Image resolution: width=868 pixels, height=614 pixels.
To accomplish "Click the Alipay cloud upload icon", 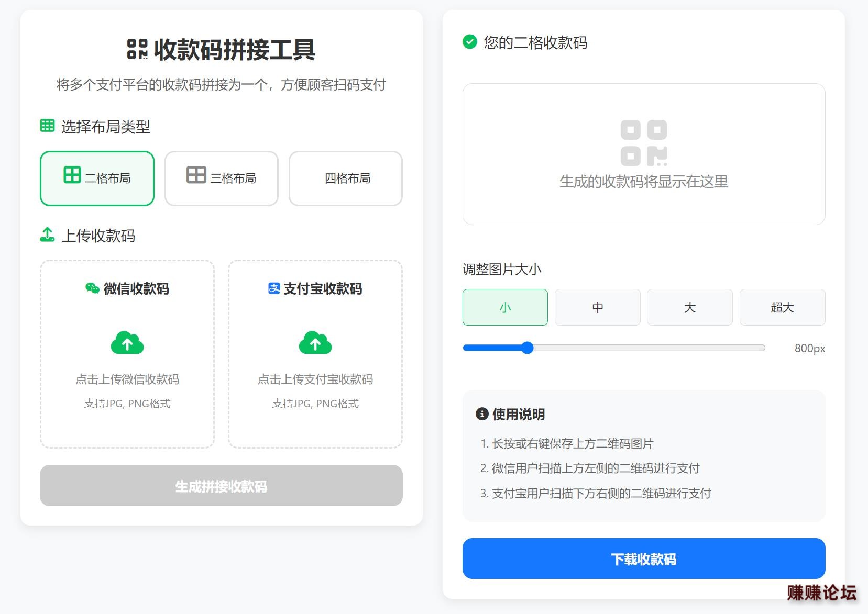I will [x=315, y=343].
